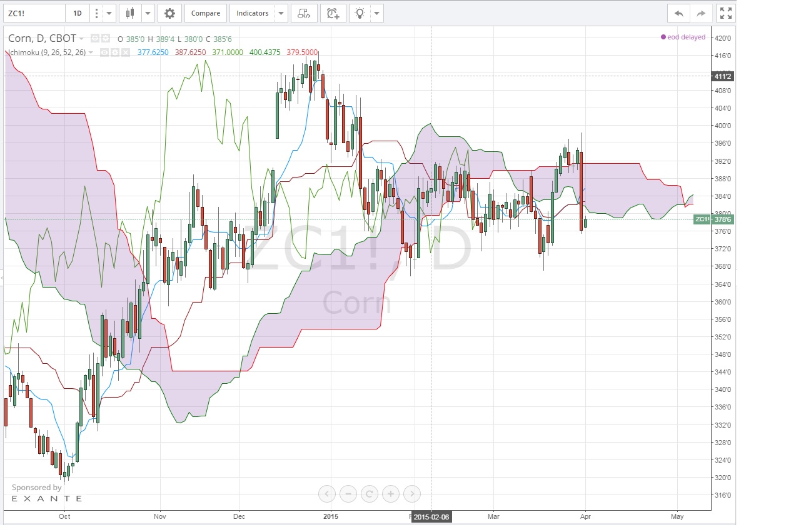Expand the Indicators favorites dropdown arrow

[x=281, y=13]
